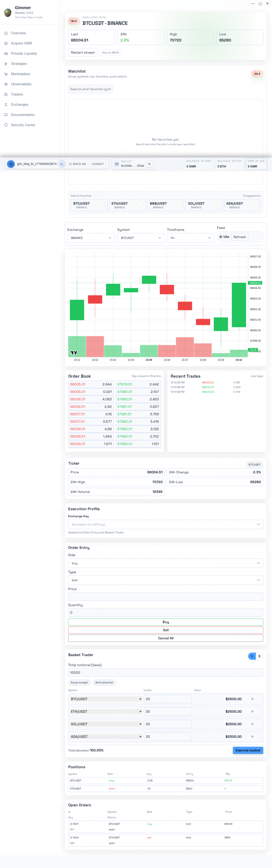
Task: Open the Timeframe 1m dropdown
Action: tap(191, 238)
